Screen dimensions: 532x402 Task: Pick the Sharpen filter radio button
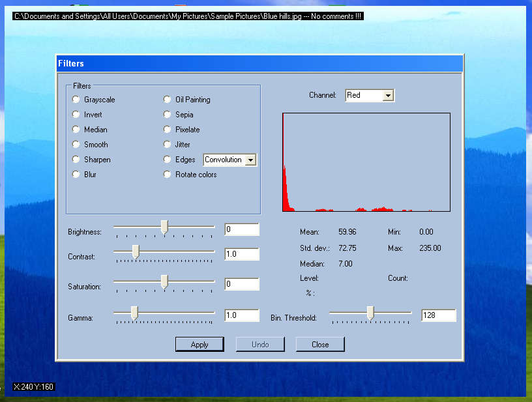tap(76, 160)
